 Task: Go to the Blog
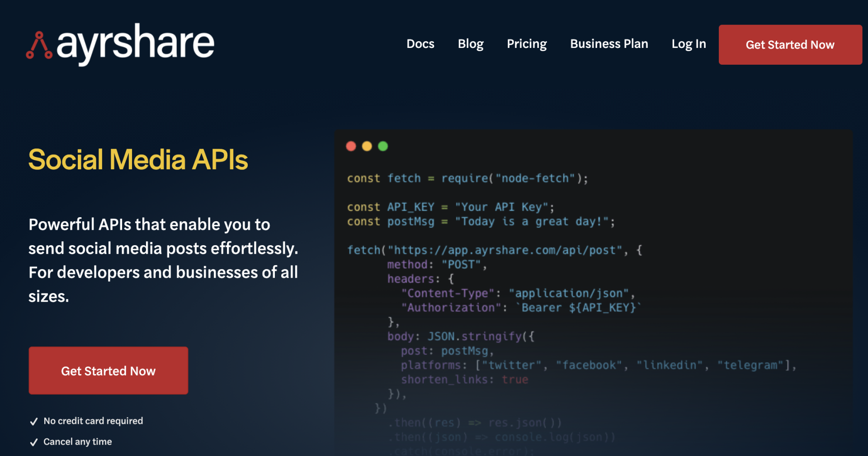pos(470,44)
